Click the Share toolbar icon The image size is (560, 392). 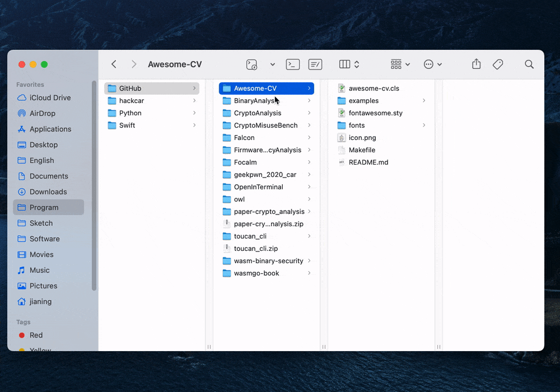[x=477, y=64]
